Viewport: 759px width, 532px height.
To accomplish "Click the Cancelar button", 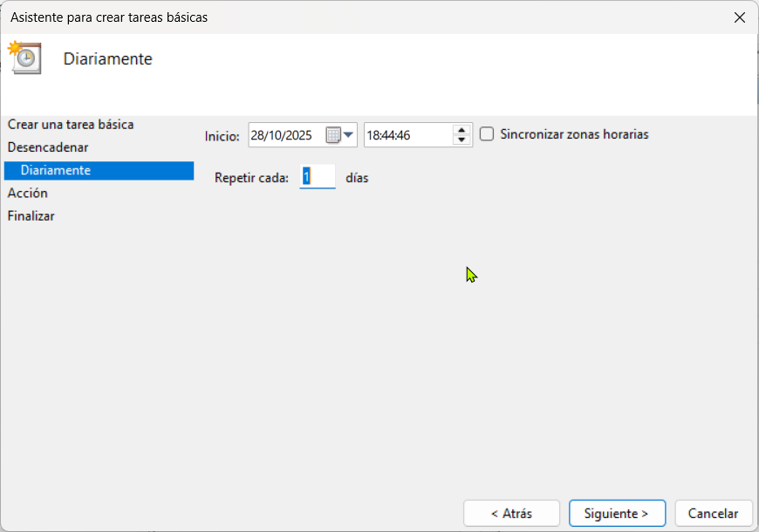I will click(713, 513).
